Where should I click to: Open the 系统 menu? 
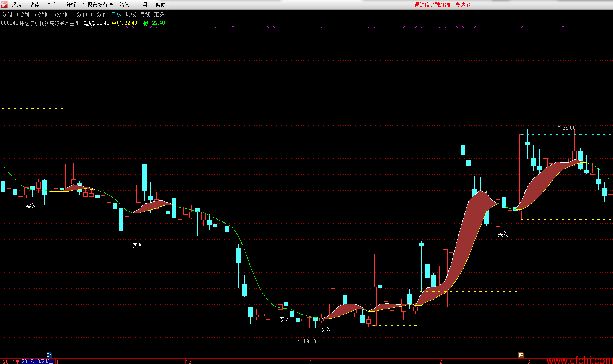(17, 5)
